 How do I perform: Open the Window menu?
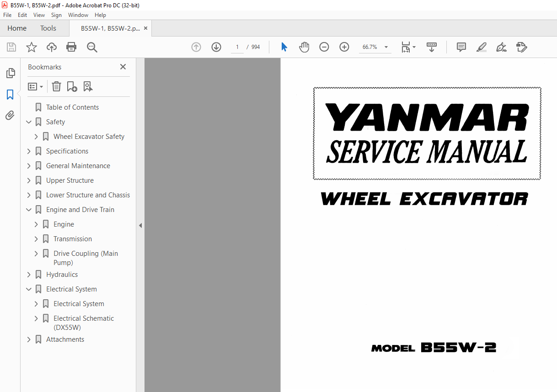(78, 15)
